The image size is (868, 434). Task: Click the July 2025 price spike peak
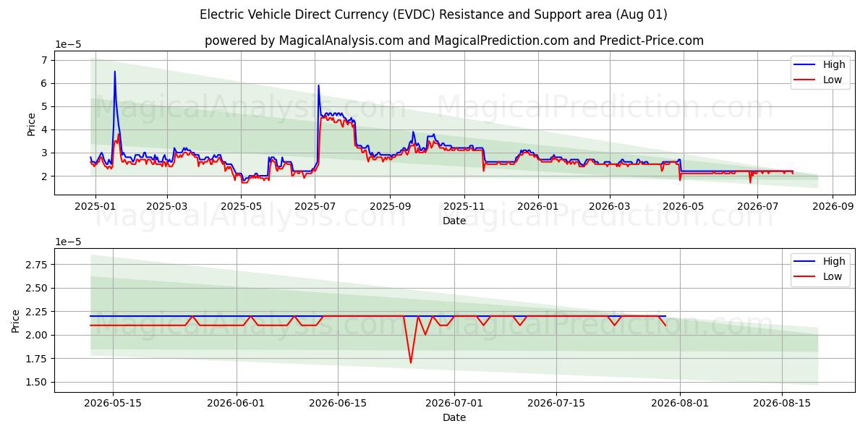[318, 85]
